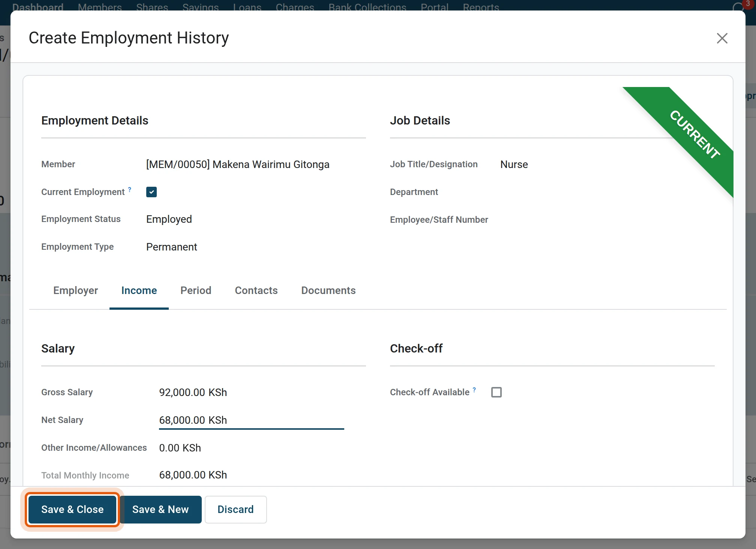This screenshot has height=549, width=756.
Task: Switch to the Period tab
Action: point(196,291)
